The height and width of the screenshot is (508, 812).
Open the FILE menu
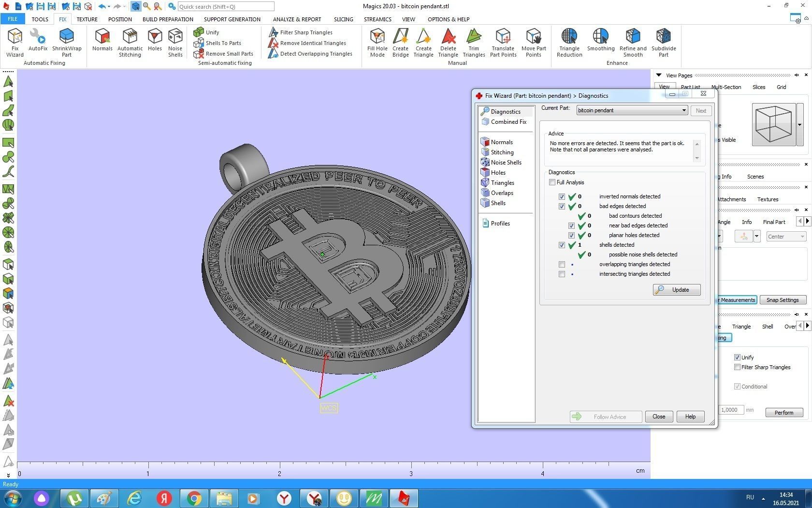[13, 19]
